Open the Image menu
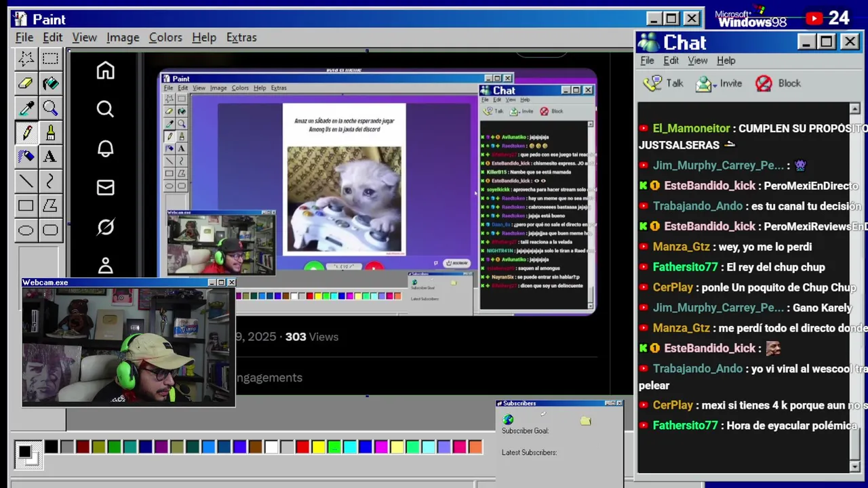868x488 pixels. pos(123,37)
